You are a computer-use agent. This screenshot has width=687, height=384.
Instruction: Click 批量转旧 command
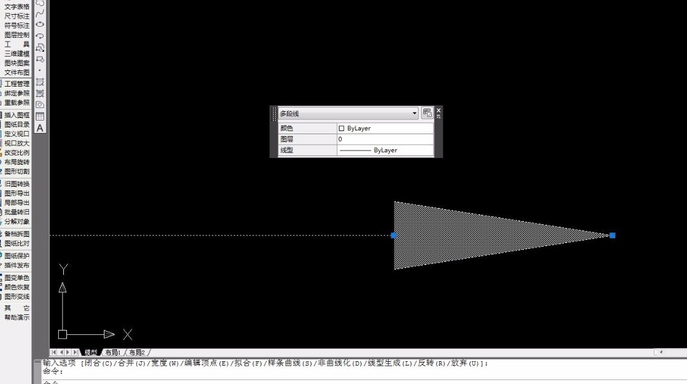(x=16, y=212)
